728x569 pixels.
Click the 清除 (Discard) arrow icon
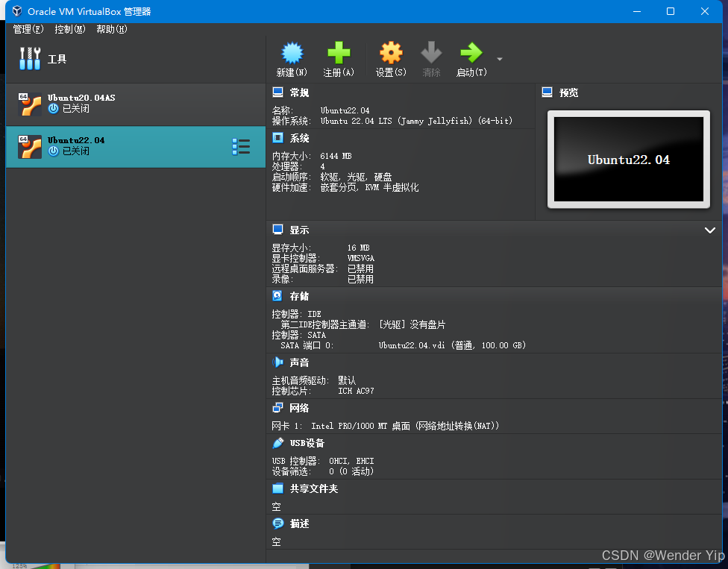431,52
